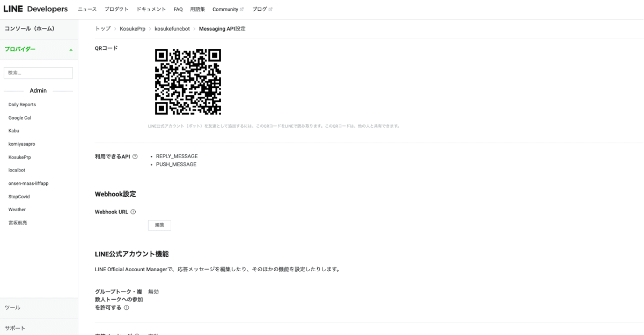644x335 pixels.
Task: Select the Kabu provider
Action: click(x=14, y=131)
